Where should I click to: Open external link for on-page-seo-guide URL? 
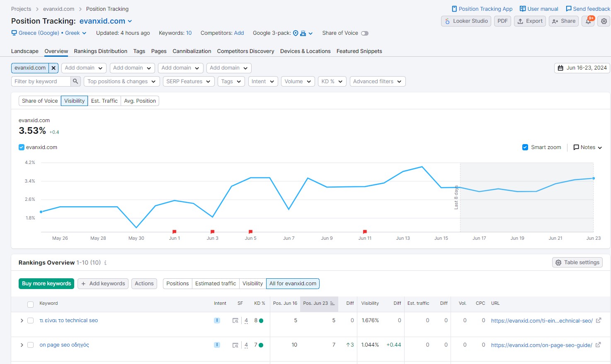[598, 345]
